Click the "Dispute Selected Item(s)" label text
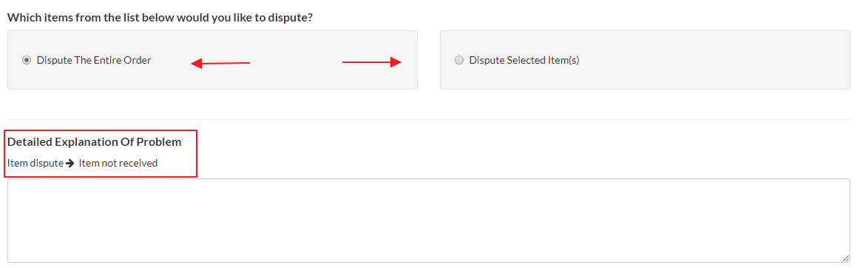The width and height of the screenshot is (868, 268). tap(524, 61)
